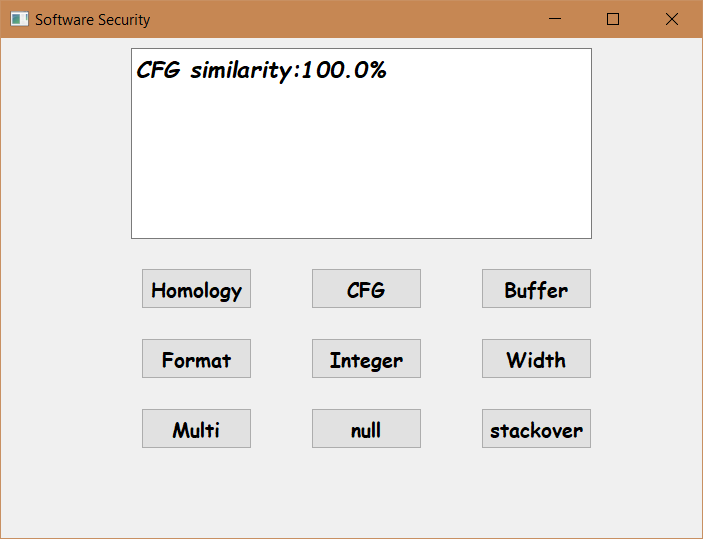Maximize the Software Security window

point(613,19)
